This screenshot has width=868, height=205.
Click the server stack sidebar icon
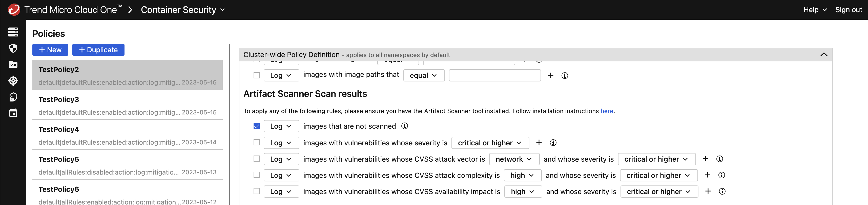click(13, 32)
